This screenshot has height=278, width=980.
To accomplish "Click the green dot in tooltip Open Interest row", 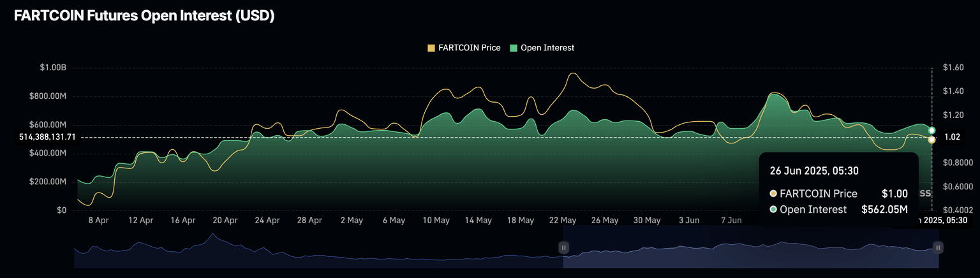I will click(774, 210).
